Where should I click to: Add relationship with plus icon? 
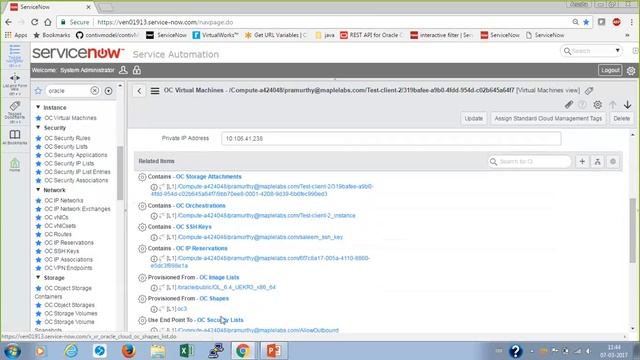pos(582,162)
